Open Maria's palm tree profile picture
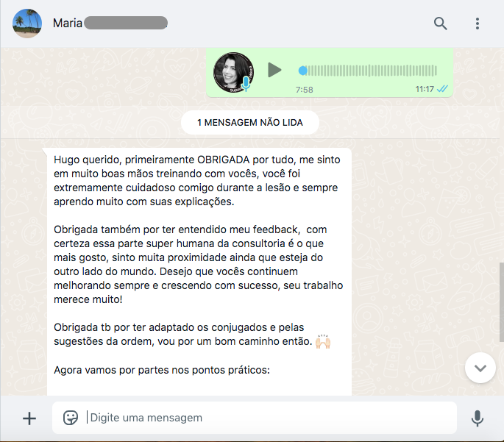This screenshot has width=504, height=442. (27, 24)
